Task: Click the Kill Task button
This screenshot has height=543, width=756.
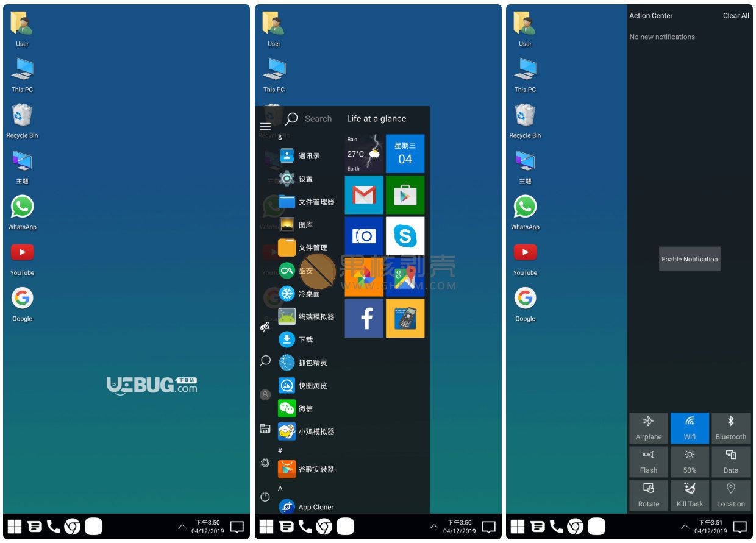Action: (690, 495)
